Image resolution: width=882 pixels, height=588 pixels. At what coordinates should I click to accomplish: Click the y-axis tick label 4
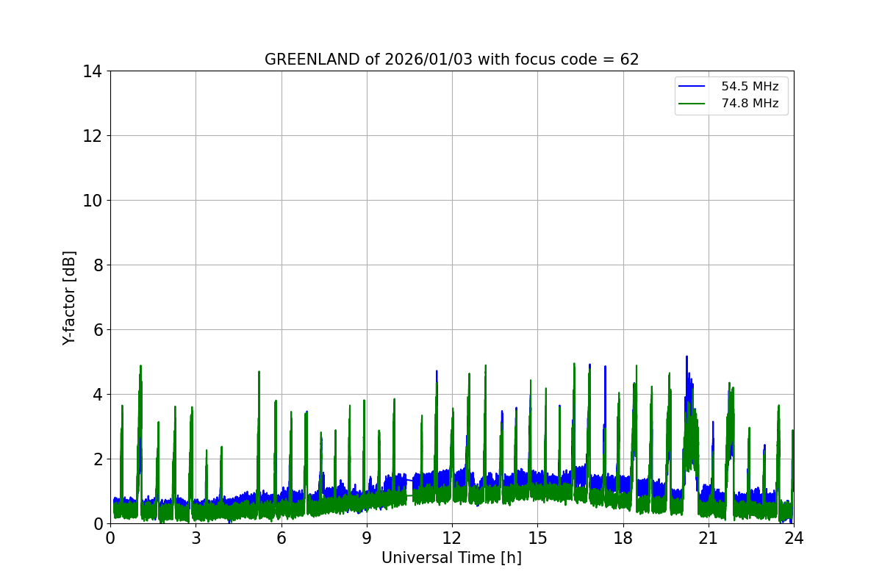click(96, 395)
